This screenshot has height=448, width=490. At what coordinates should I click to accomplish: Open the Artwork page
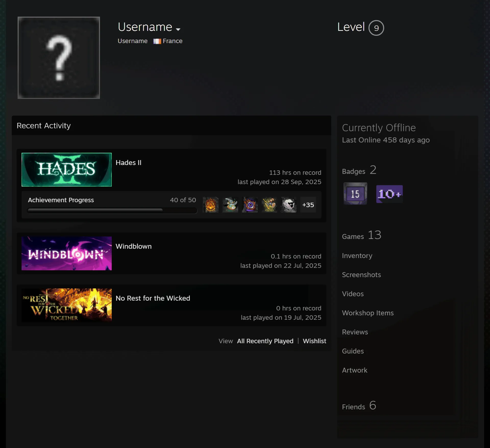(x=354, y=370)
